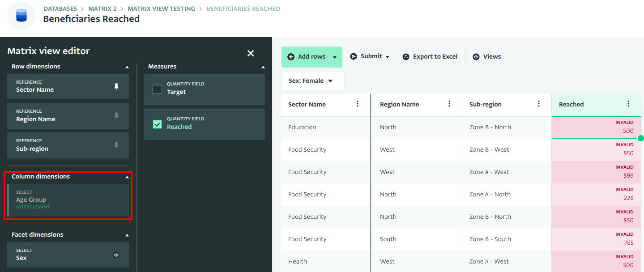Viewport: 644px width, 272px height.
Task: Click the Reached column header
Action: [x=596, y=105]
